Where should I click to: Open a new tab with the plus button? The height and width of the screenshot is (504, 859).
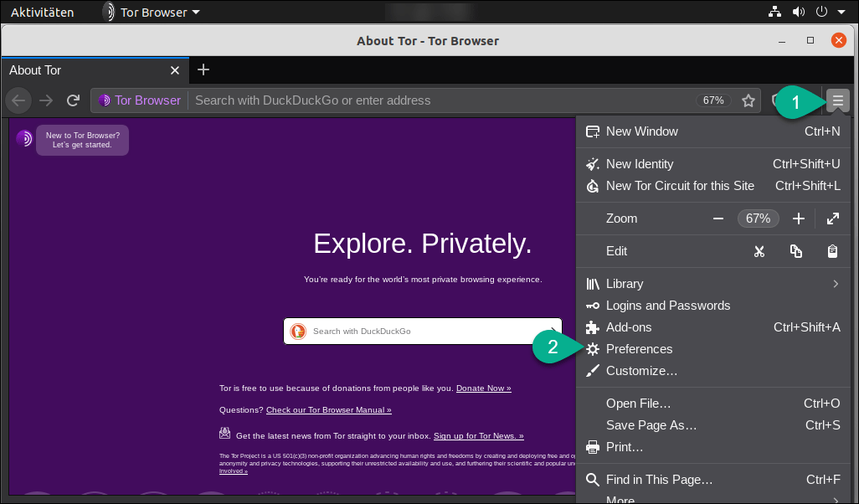tap(203, 69)
